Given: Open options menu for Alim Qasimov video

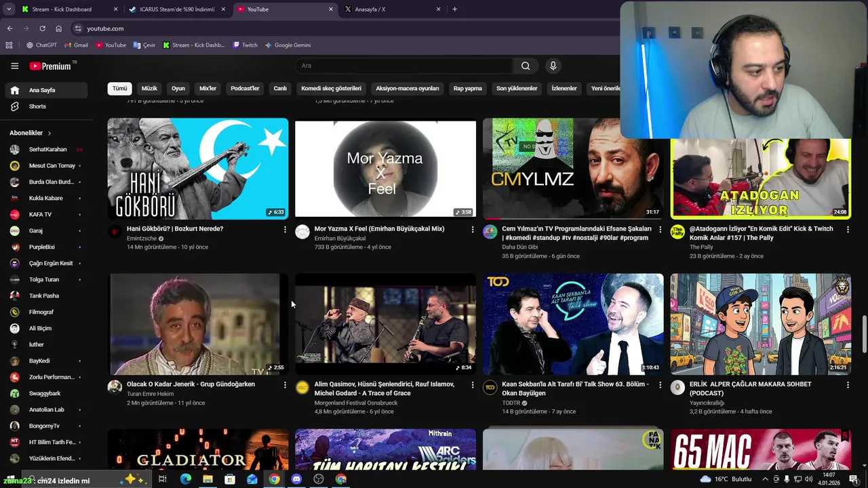Looking at the screenshot, I should coord(473,385).
